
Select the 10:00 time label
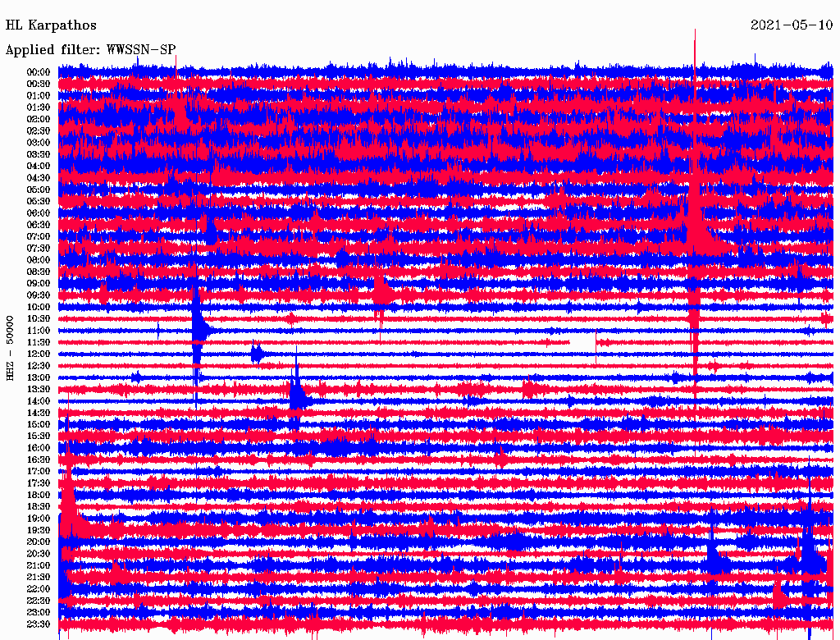[x=39, y=307]
